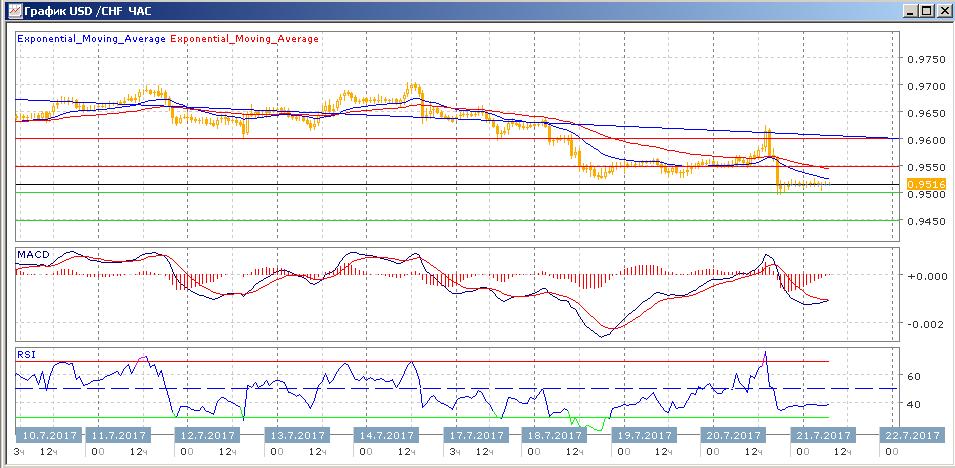Click the 0.9600 price axis level
Screen dimensions: 955x468
(923, 140)
